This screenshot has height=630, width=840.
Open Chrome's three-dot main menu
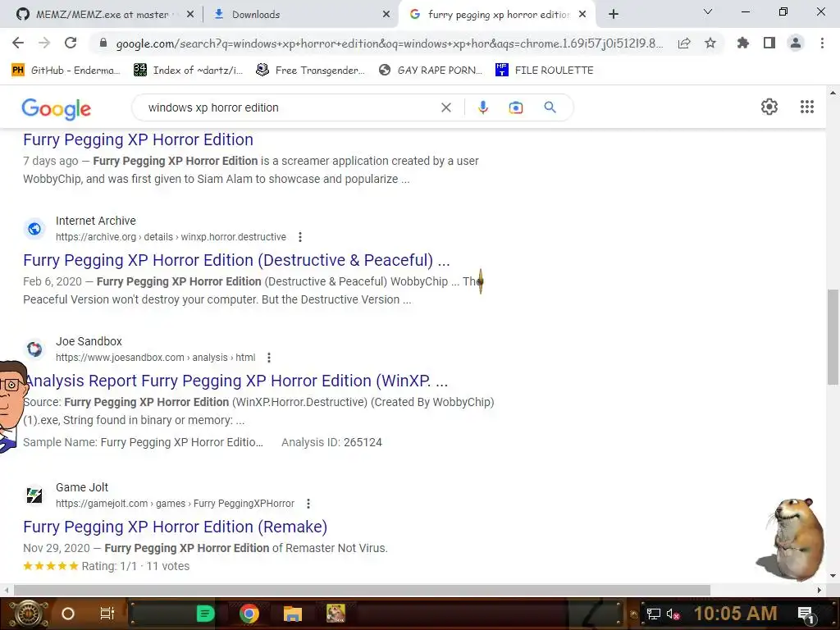822,43
